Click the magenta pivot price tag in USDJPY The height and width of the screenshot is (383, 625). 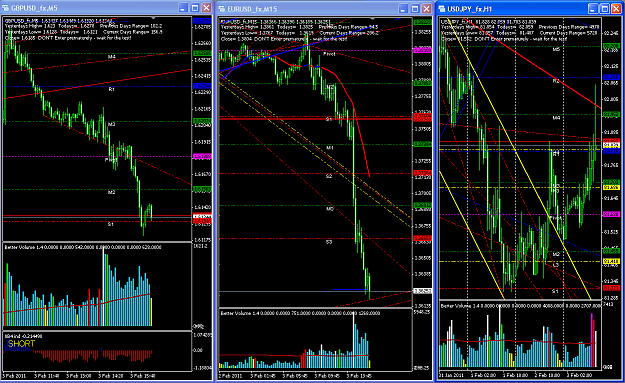pyautogui.click(x=611, y=214)
